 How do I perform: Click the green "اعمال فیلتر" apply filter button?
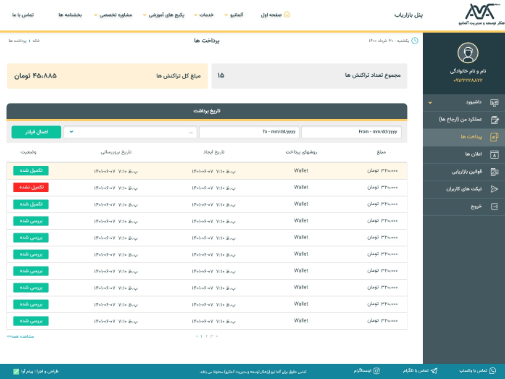(36, 132)
